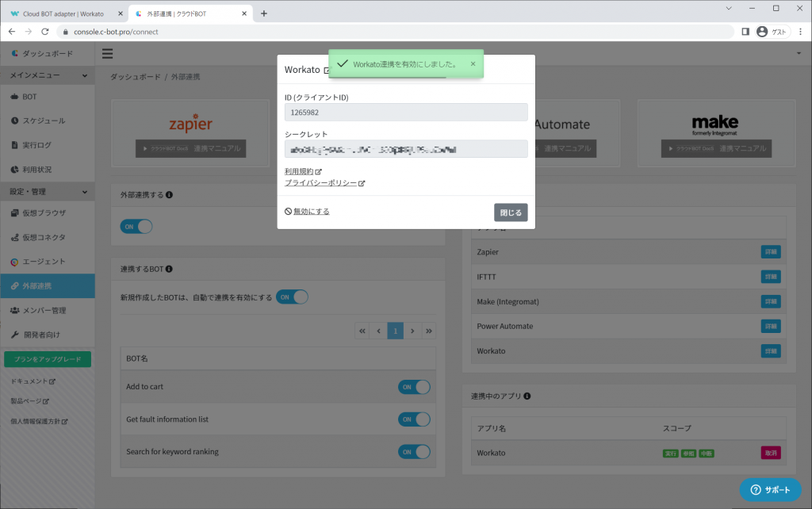Close the Cloud BOT adapter Workato tab
The width and height of the screenshot is (812, 509).
[x=121, y=13]
